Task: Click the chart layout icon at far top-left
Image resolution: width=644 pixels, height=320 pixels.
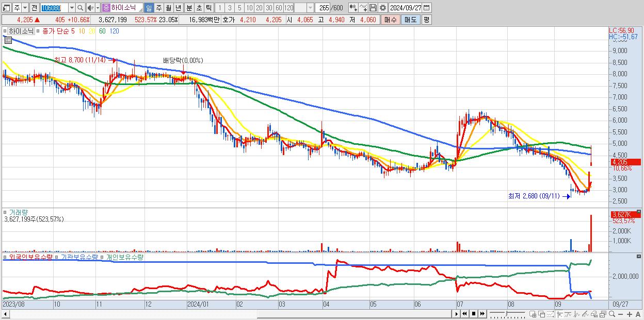Action: pyautogui.click(x=7, y=8)
